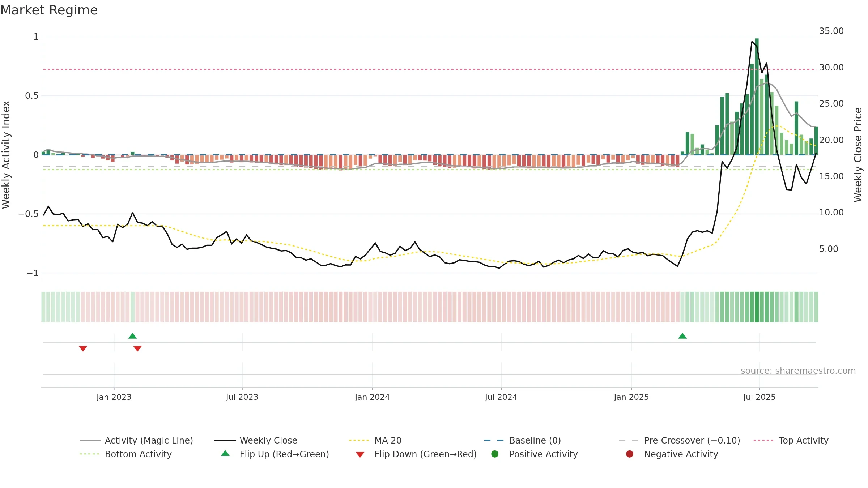This screenshot has width=868, height=488.
Task: Toggle Pre-Crossover (−0.10) legend entry
Action: 679,440
